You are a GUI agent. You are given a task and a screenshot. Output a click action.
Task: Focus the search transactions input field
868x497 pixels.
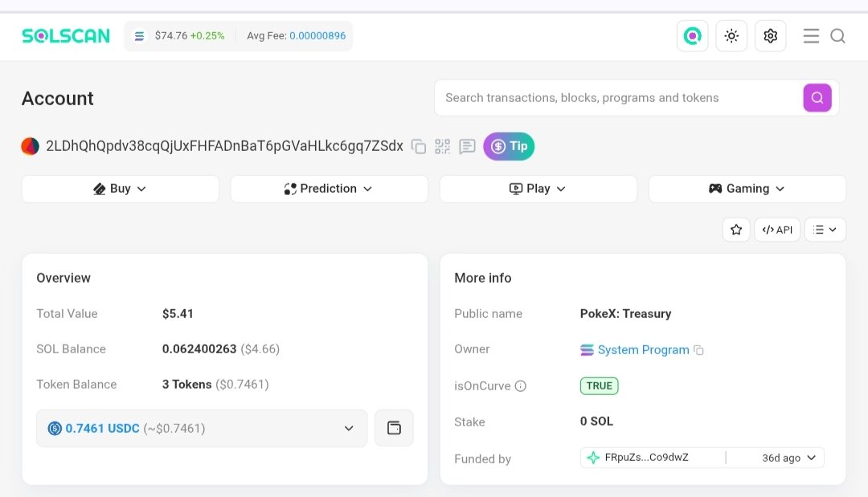(618, 98)
